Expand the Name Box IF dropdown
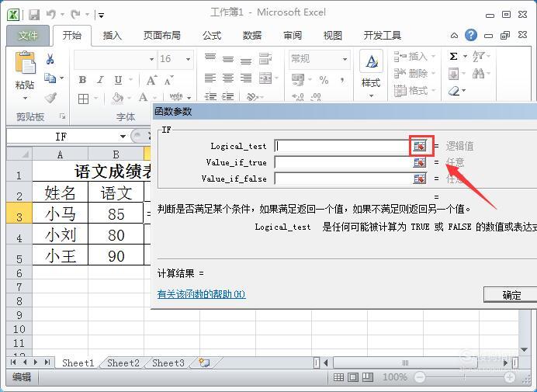Viewport: 537px width, 392px height. point(123,137)
